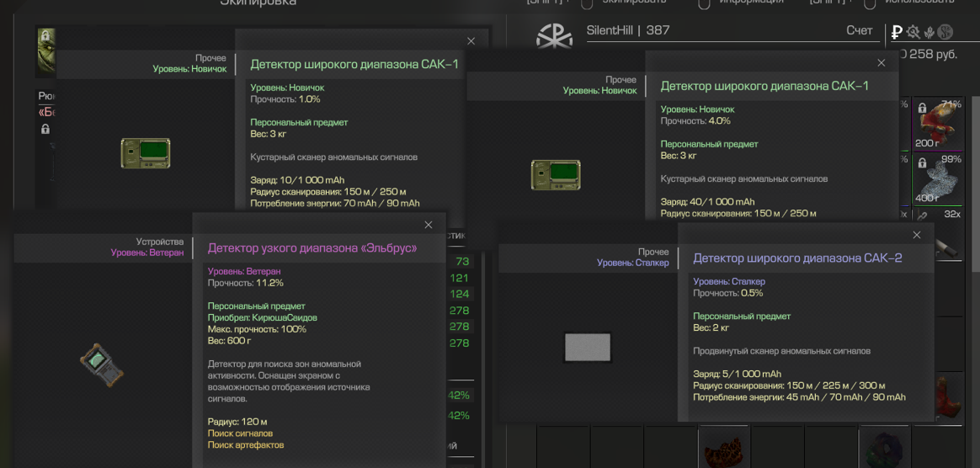Select the gear-shaped currency icon next to Счет

pyautogui.click(x=913, y=32)
